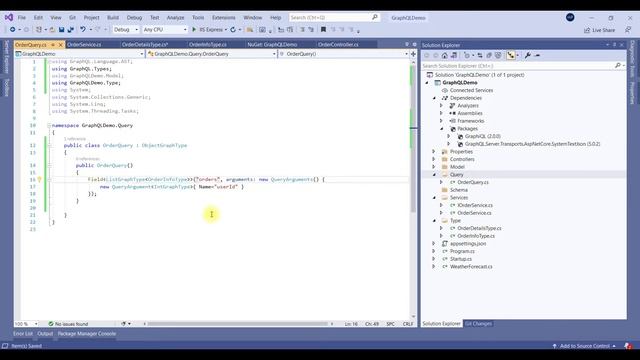Click the browser refresh icon near IIS Express

(233, 30)
